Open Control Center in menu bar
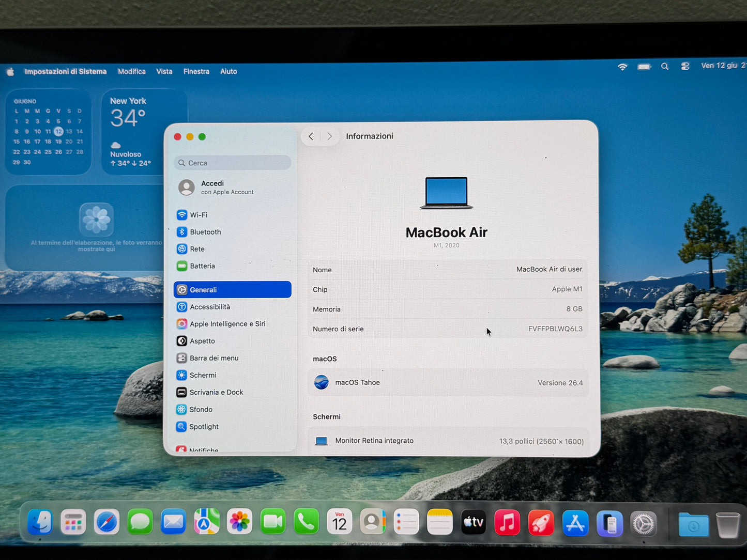This screenshot has height=560, width=747. 685,66
